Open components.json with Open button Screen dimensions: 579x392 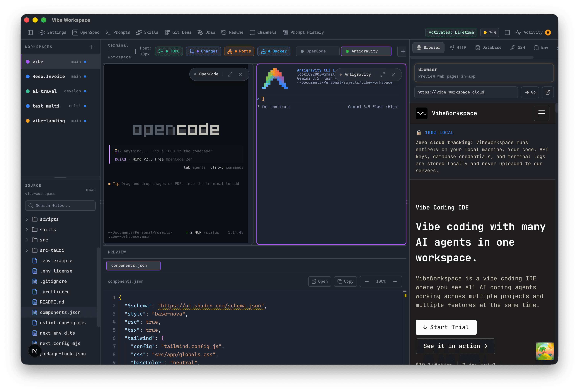[320, 281]
